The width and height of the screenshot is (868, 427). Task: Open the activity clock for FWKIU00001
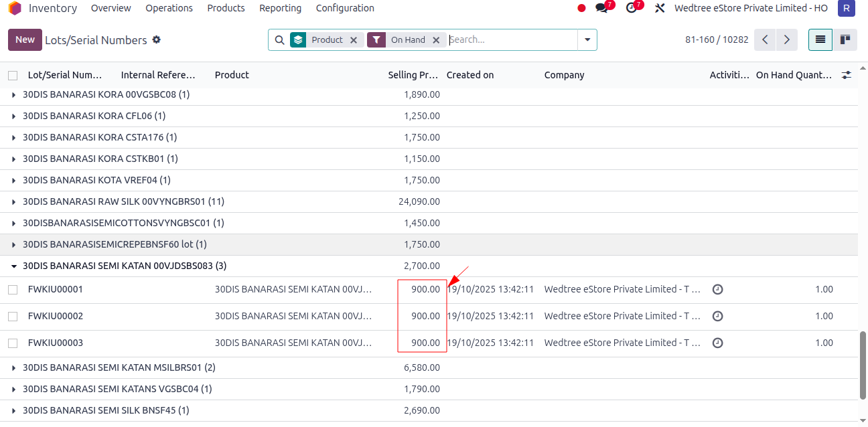pos(717,290)
